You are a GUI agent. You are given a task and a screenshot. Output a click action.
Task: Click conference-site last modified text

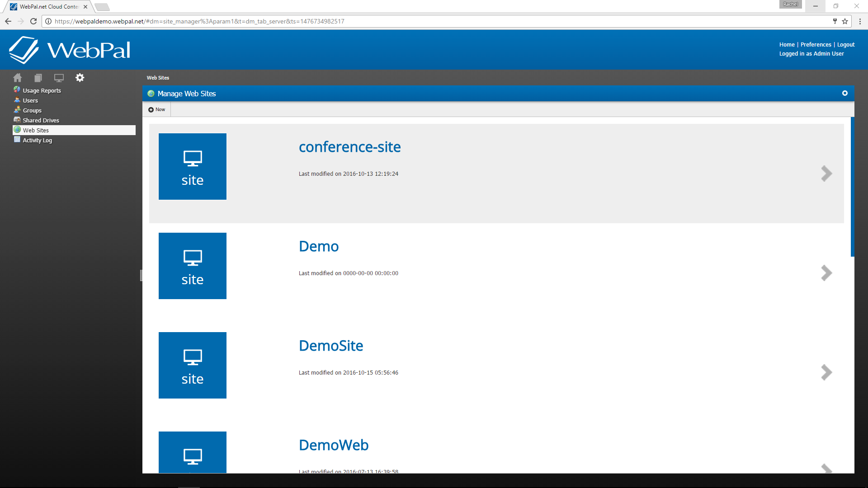348,174
